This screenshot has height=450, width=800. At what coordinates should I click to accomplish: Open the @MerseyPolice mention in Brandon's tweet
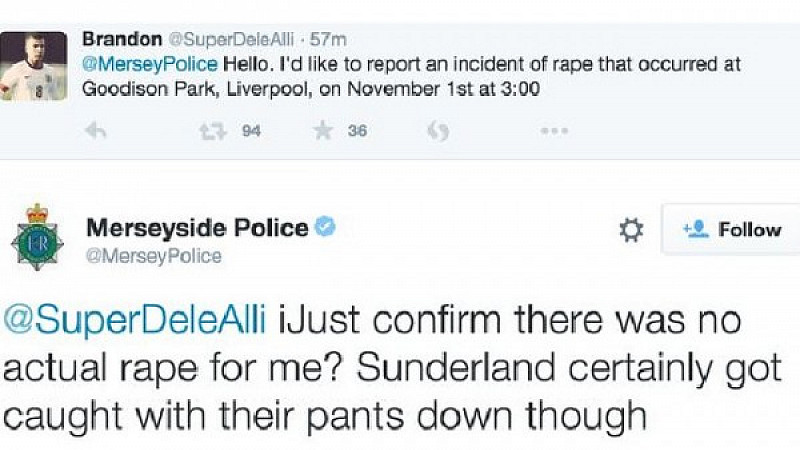[x=150, y=64]
